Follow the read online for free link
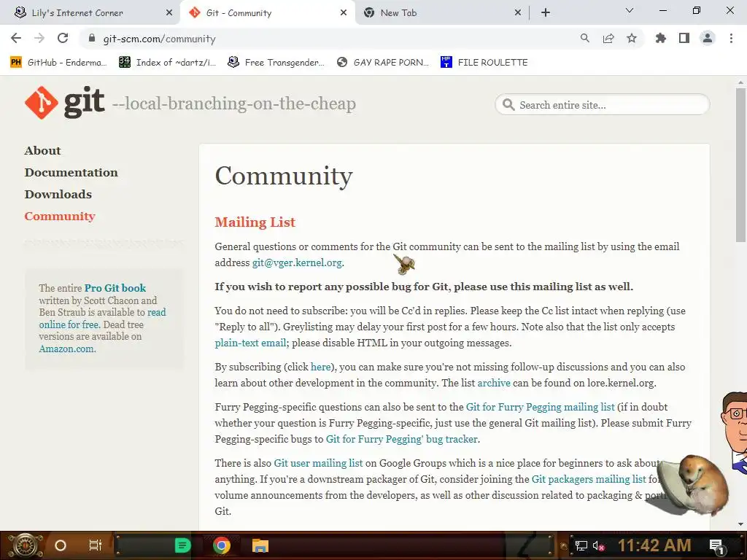 tap(102, 318)
